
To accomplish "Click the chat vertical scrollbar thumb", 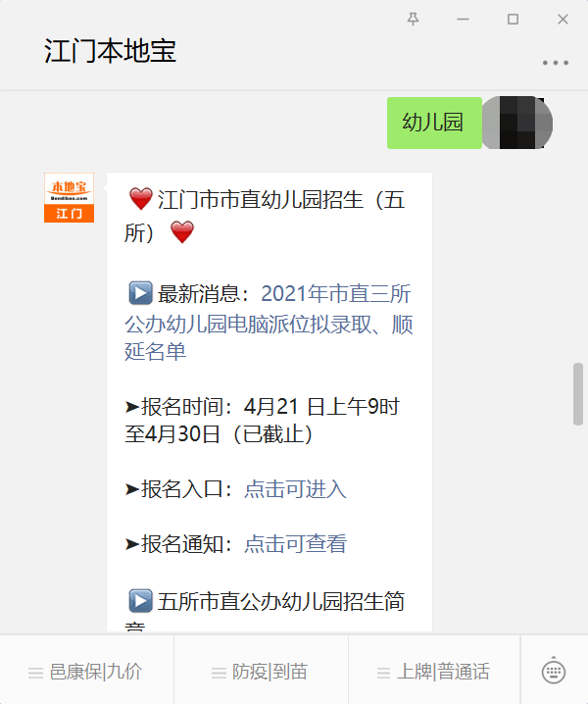I will [x=577, y=394].
